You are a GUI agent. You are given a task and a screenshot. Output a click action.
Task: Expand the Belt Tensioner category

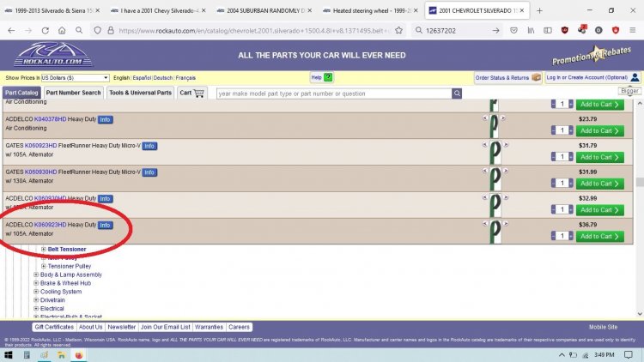click(x=44, y=249)
